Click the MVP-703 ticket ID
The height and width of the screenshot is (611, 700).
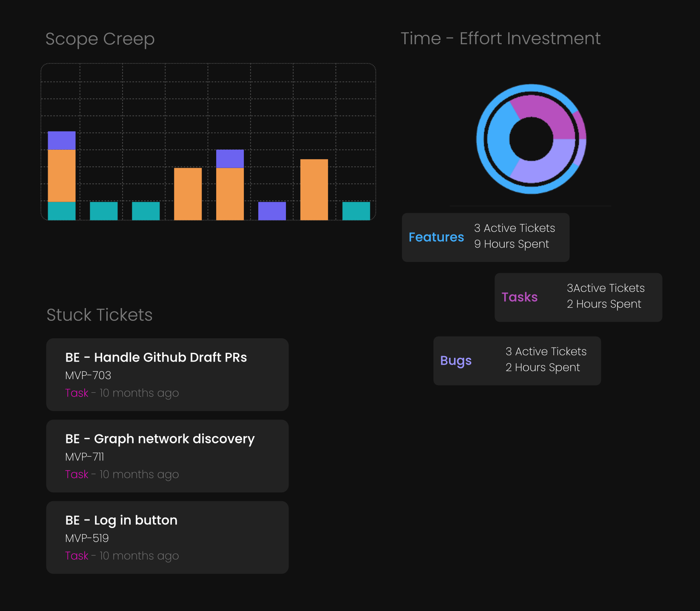point(88,375)
